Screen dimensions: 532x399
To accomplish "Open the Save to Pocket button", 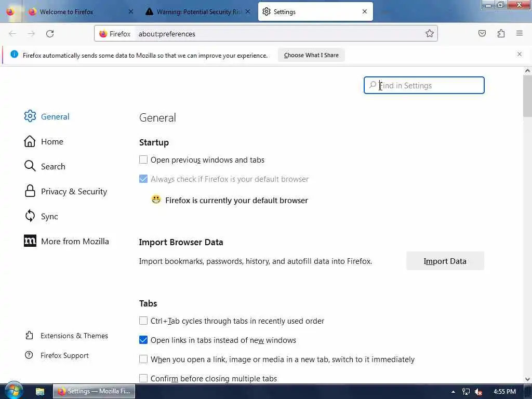I will [x=482, y=33].
